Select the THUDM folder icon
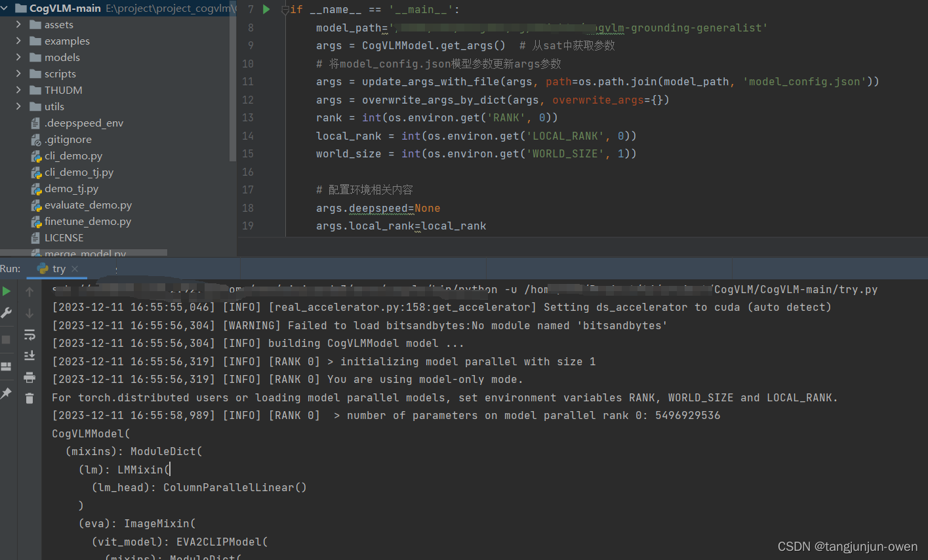The height and width of the screenshot is (560, 928). coord(35,90)
